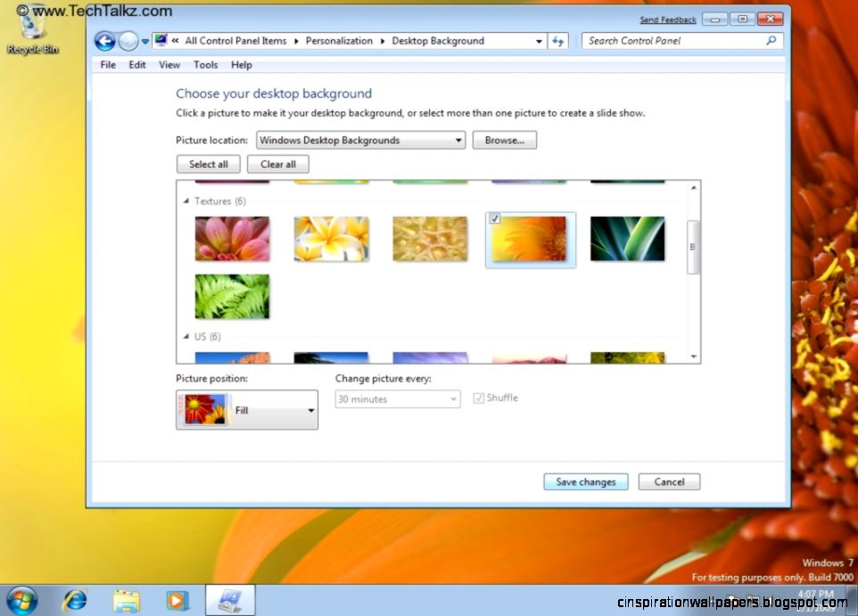
Task: Open the View menu
Action: [x=169, y=64]
